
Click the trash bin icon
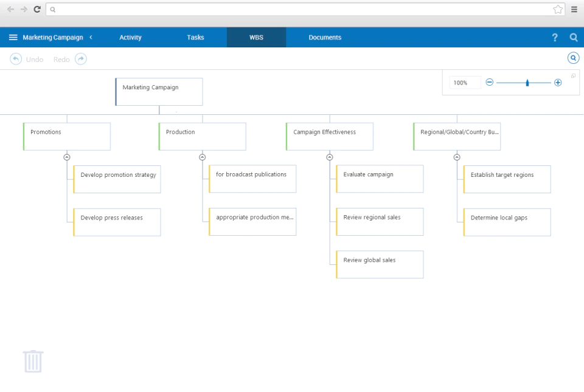[33, 361]
